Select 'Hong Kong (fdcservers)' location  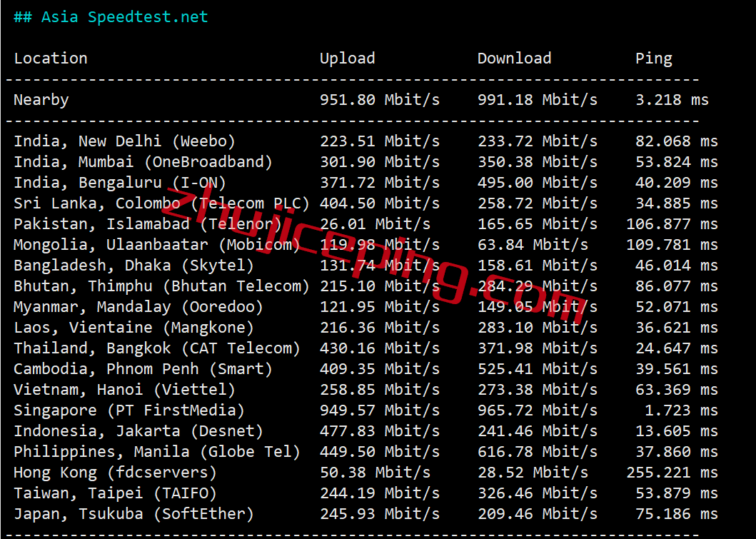(115, 473)
